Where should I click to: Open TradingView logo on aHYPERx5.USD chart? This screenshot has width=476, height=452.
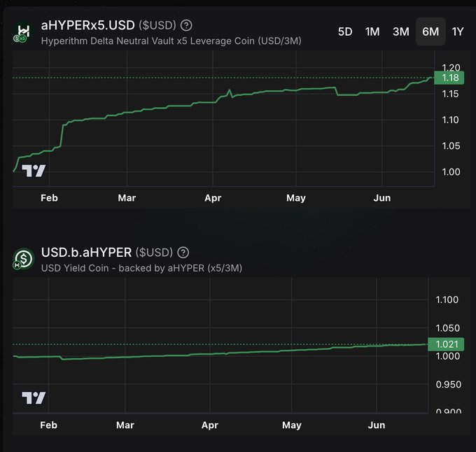[34, 171]
